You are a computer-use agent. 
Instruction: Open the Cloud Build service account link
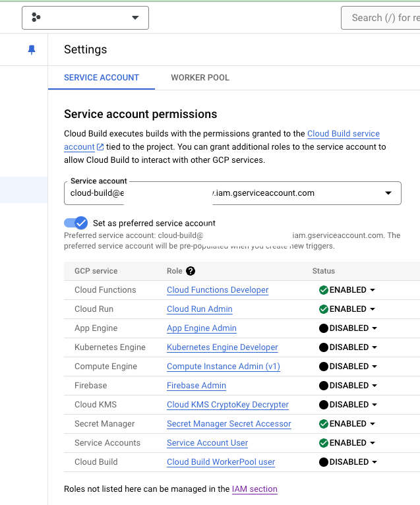344,134
